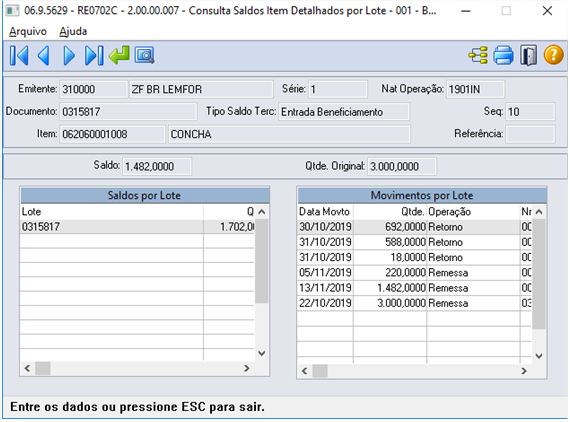
Task: Click the Nat Operação field 1901IN
Action: coord(475,89)
